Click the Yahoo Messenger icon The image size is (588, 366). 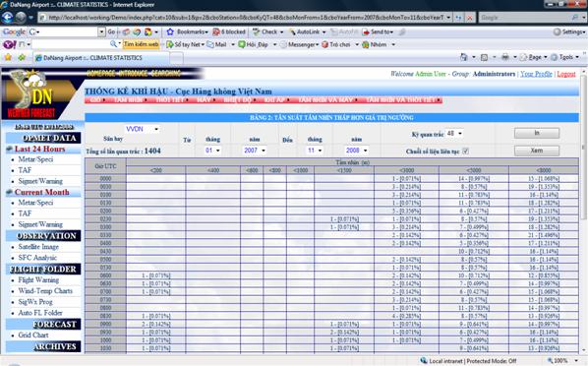pos(283,44)
